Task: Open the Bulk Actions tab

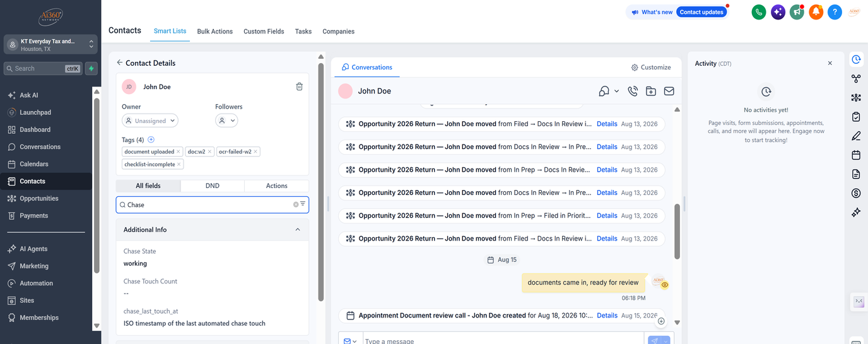Action: pyautogui.click(x=215, y=32)
